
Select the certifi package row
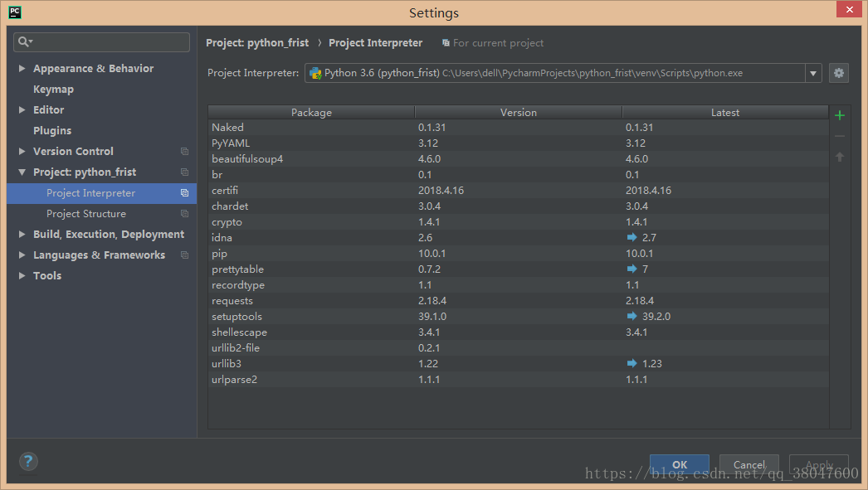[518, 190]
